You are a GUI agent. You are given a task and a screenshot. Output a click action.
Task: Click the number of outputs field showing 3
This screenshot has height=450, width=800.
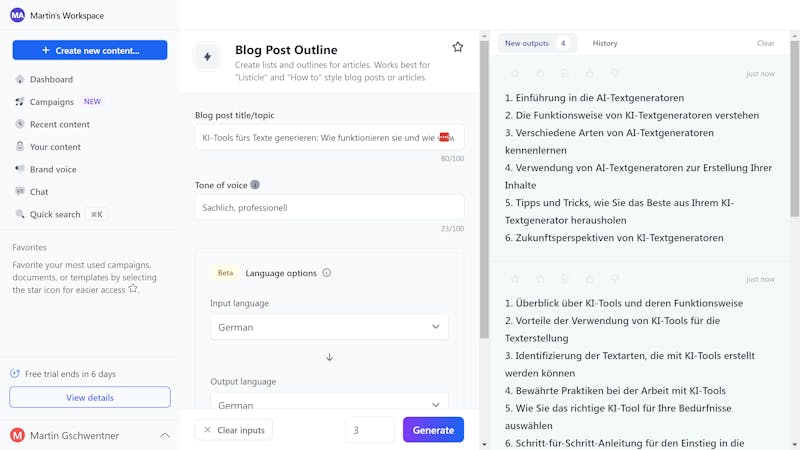(x=370, y=430)
